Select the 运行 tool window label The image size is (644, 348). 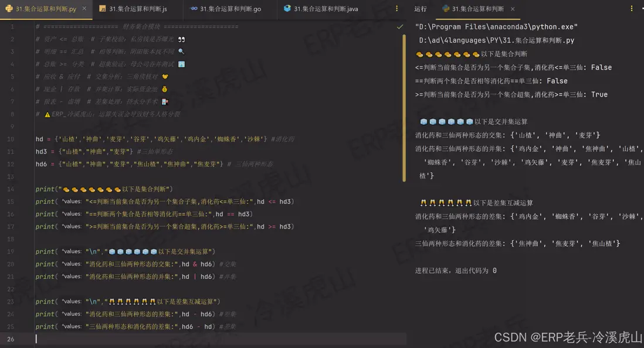(421, 9)
